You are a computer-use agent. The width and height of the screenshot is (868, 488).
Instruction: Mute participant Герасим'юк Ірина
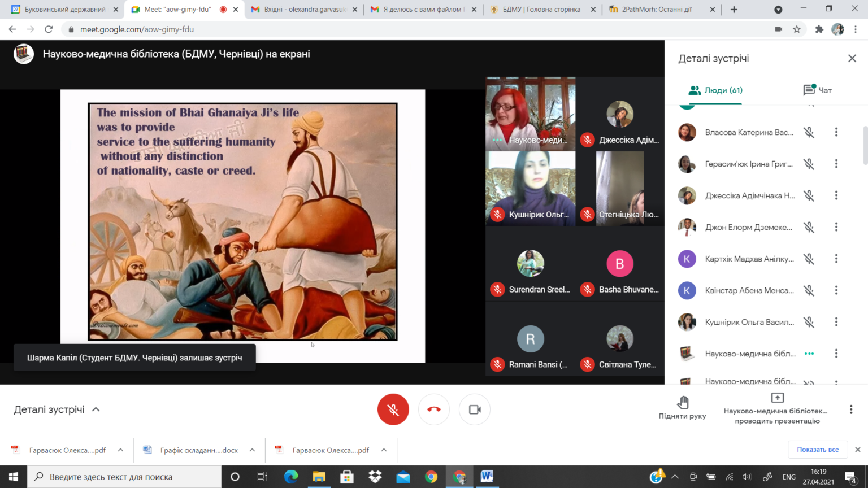coord(809,164)
